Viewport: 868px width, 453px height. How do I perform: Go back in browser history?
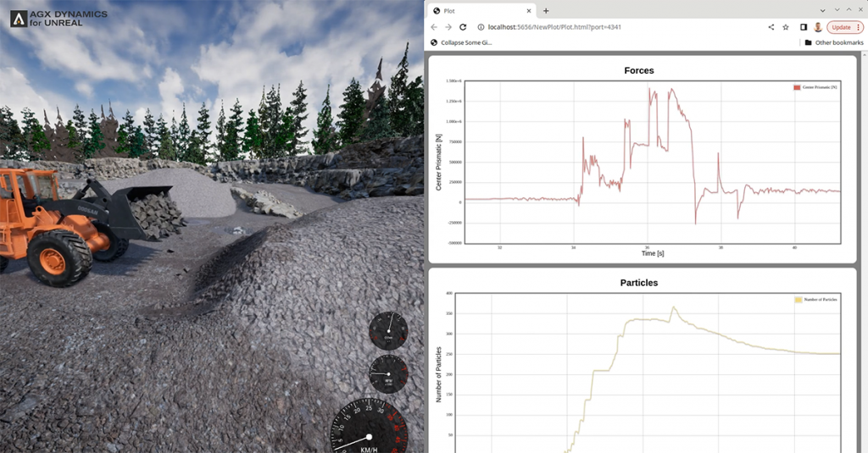(x=434, y=27)
